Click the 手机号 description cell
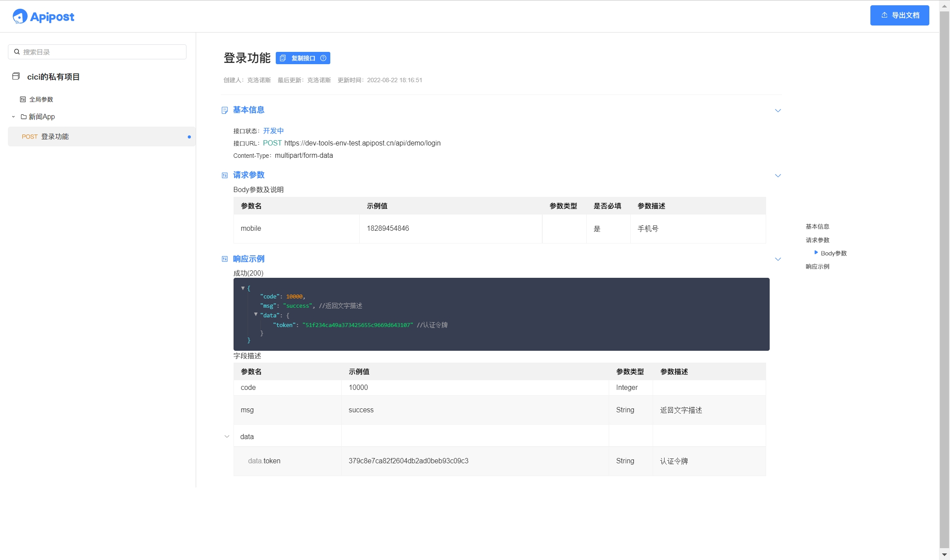 coord(698,229)
